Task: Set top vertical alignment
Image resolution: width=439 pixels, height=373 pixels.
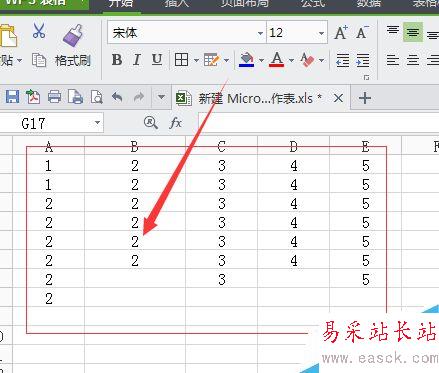Action: (393, 31)
